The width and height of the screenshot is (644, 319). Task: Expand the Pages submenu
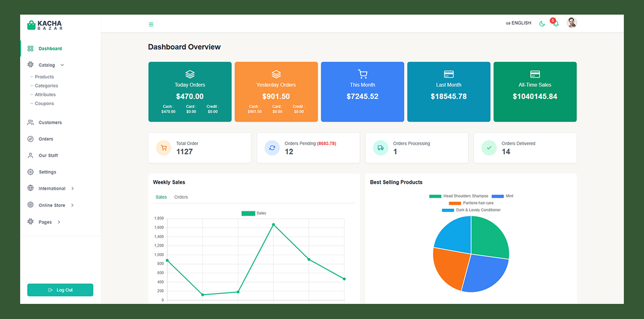coord(59,222)
